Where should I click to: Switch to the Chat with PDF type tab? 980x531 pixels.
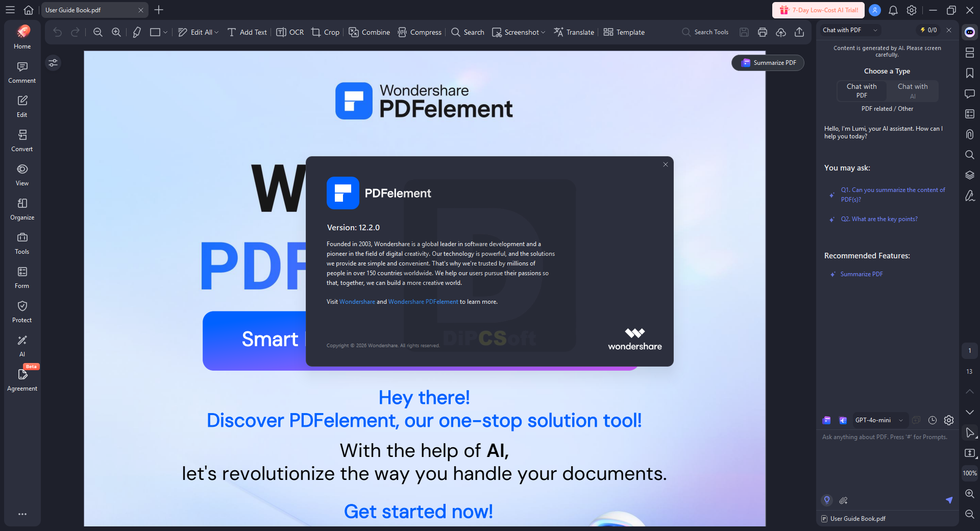[x=862, y=91]
